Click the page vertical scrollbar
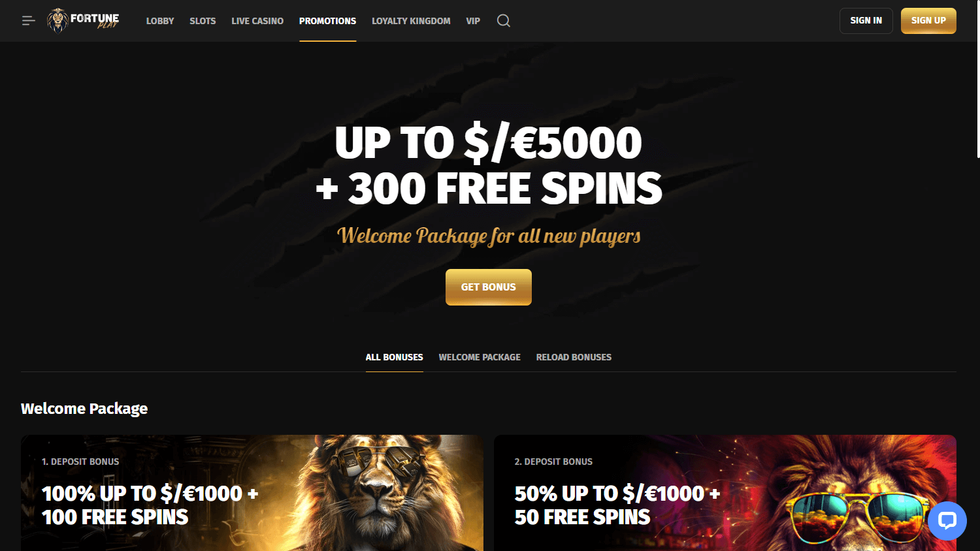The height and width of the screenshot is (551, 980). coord(978,80)
